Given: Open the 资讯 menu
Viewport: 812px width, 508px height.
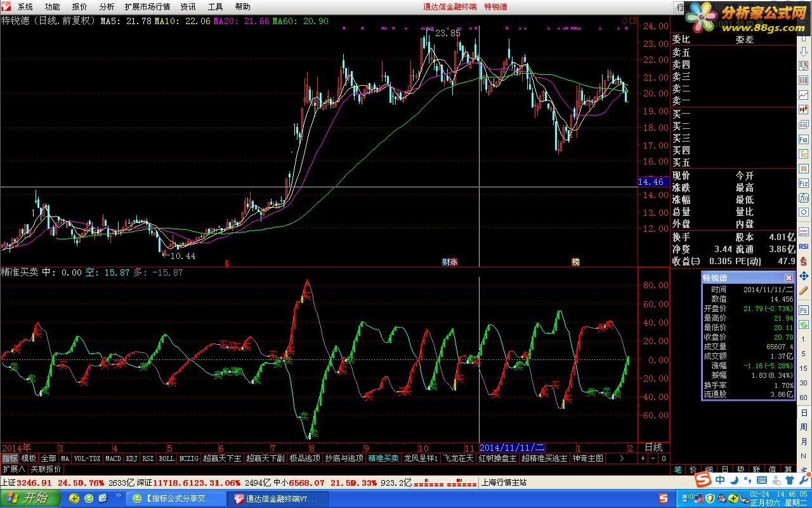Looking at the screenshot, I should [188, 6].
